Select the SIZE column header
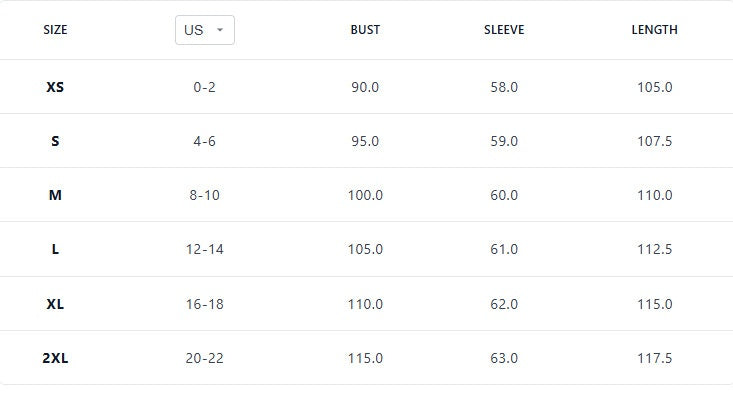Image resolution: width=733 pixels, height=398 pixels. (x=55, y=30)
